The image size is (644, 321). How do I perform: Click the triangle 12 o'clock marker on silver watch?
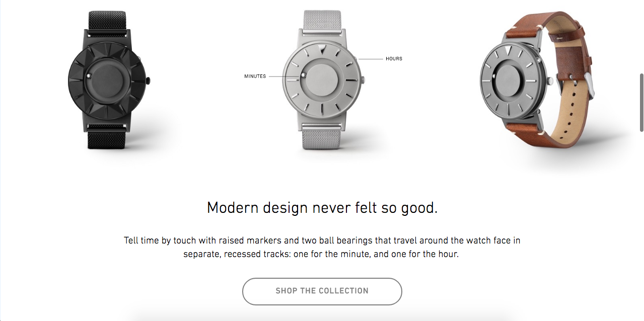[322, 49]
